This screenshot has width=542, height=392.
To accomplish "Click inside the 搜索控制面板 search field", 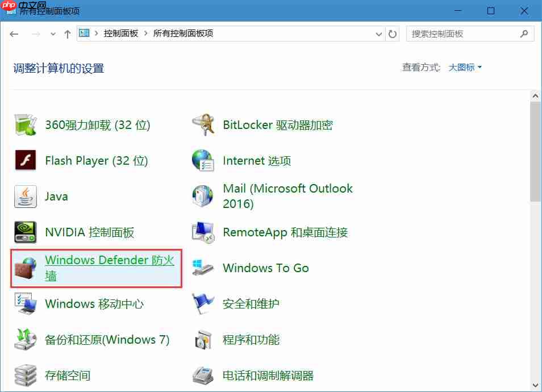I will click(x=460, y=34).
